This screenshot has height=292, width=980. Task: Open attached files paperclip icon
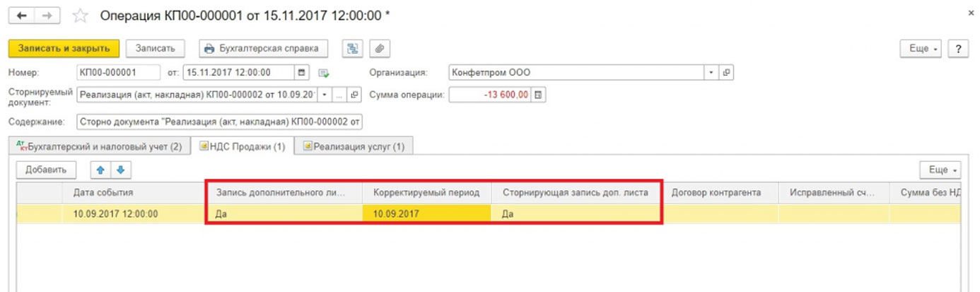(x=380, y=48)
